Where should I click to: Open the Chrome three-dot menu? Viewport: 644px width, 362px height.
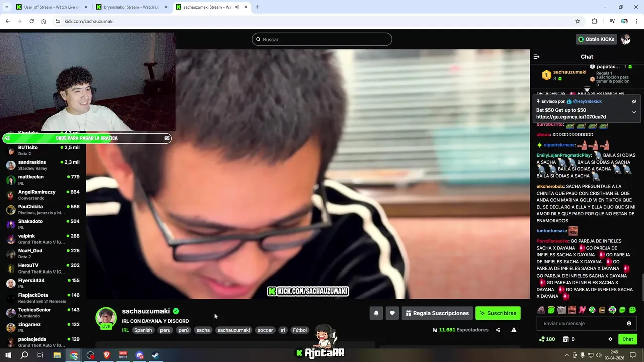pos(637,21)
